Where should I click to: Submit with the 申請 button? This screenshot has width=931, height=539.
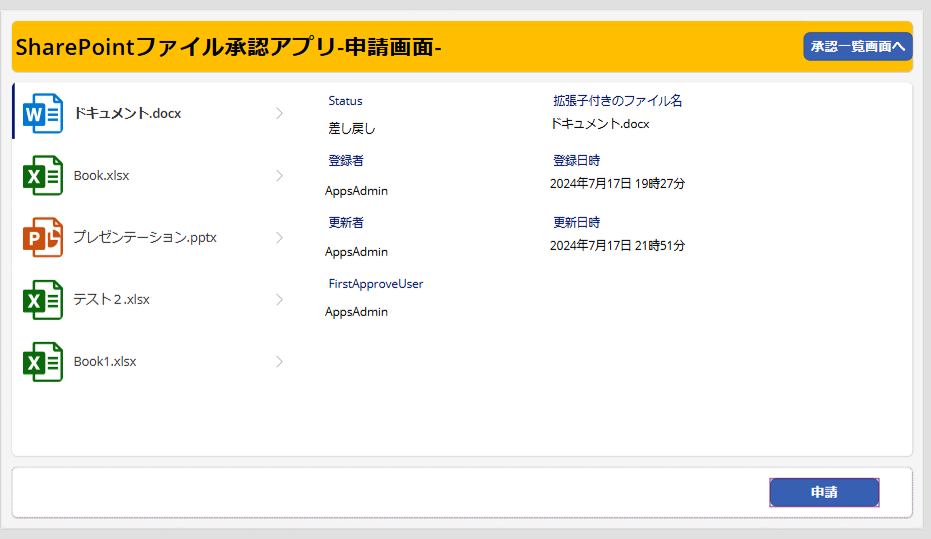pyautogui.click(x=824, y=492)
